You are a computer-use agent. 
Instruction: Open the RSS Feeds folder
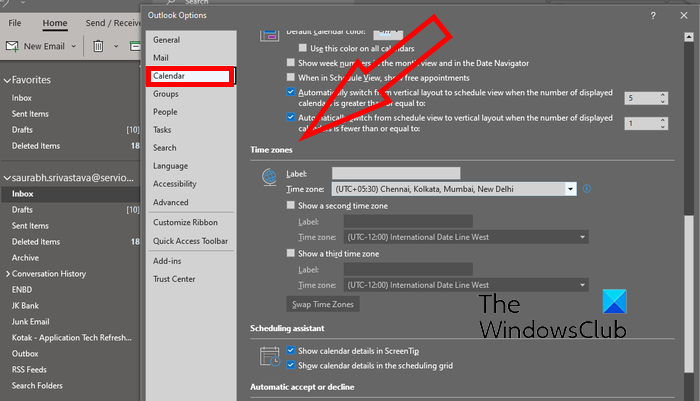pos(29,370)
